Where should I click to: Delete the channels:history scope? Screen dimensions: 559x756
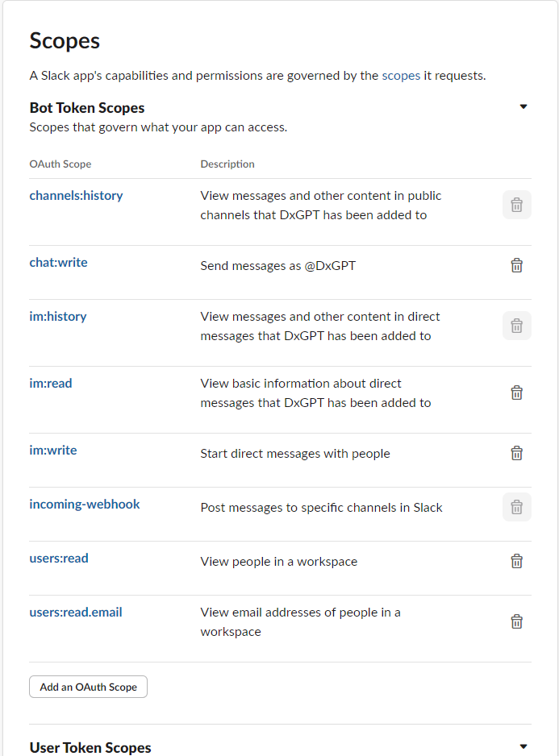[x=517, y=206]
